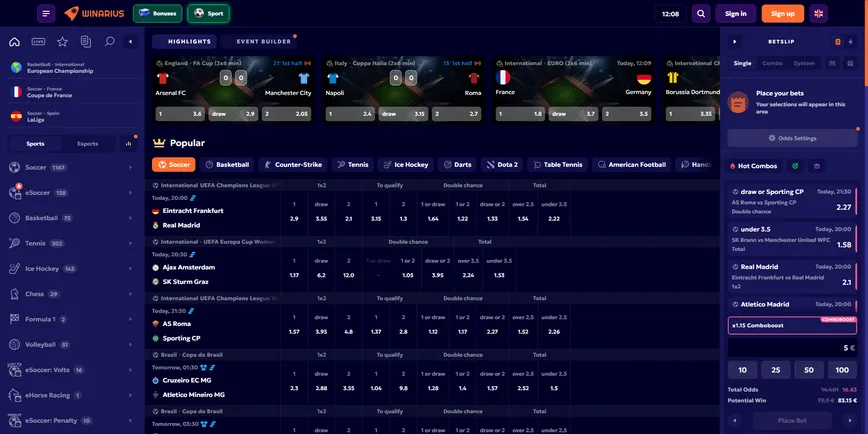Filter popular by Ice Hockey chip
The image size is (868, 434).
coord(406,164)
